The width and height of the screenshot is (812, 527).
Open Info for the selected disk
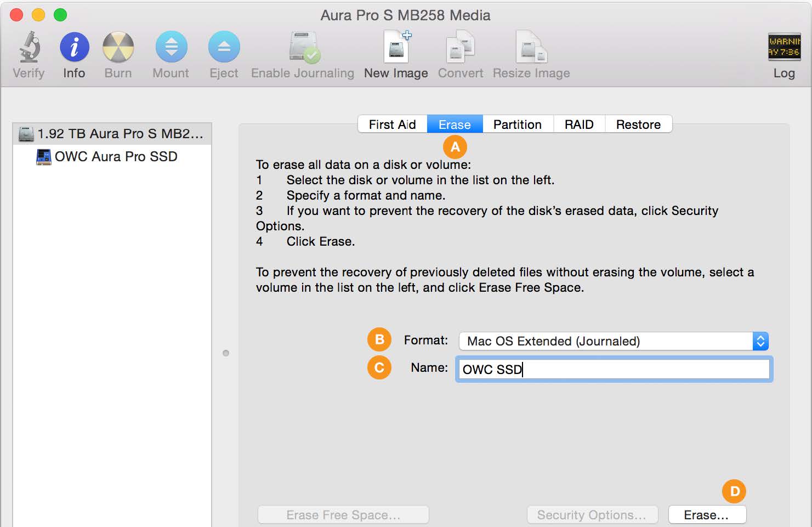click(73, 52)
